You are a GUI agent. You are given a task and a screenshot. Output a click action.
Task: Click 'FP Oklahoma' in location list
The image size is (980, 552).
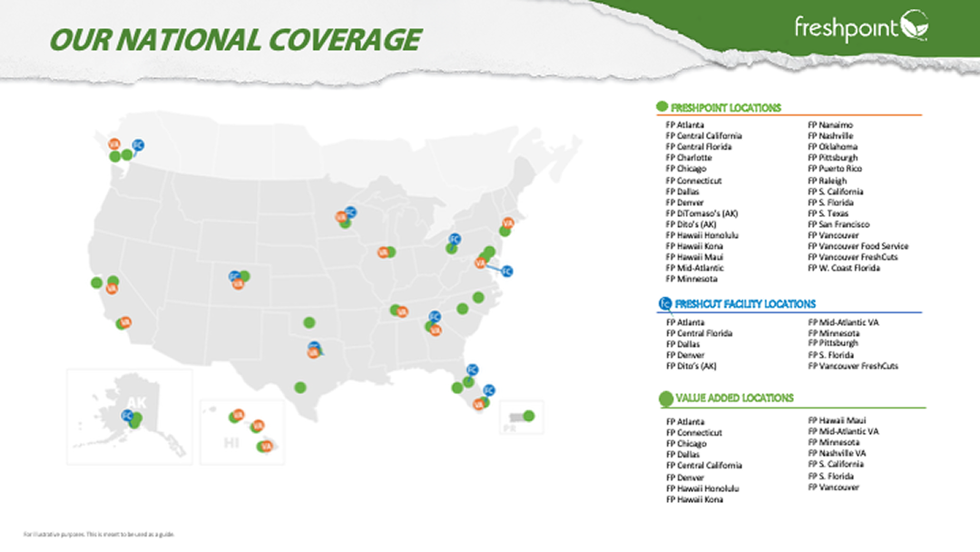coord(832,147)
